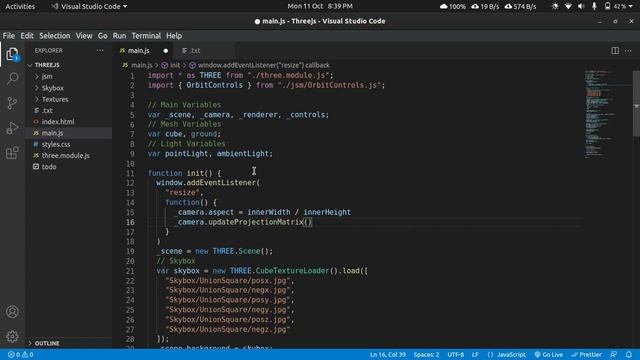Open the Go menu

[x=102, y=36]
